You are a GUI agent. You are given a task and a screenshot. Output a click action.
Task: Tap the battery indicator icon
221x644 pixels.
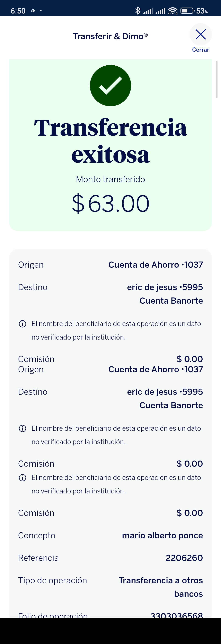(187, 11)
